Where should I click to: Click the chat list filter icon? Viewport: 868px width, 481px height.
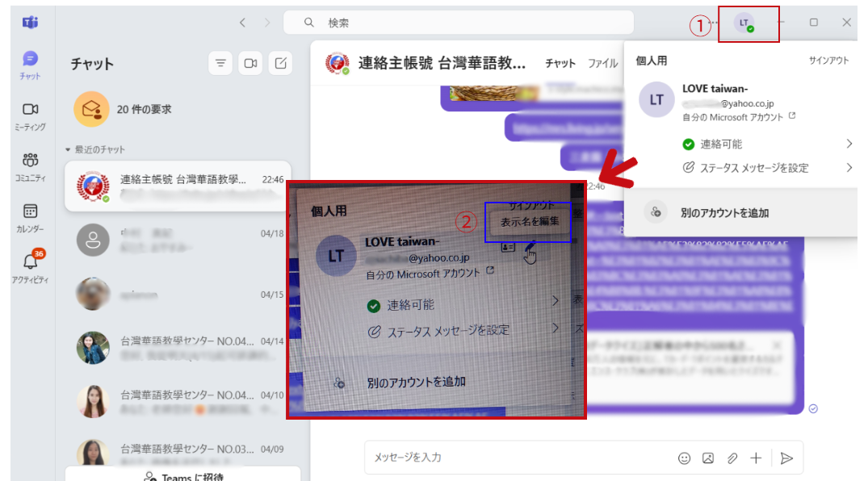pyautogui.click(x=220, y=63)
